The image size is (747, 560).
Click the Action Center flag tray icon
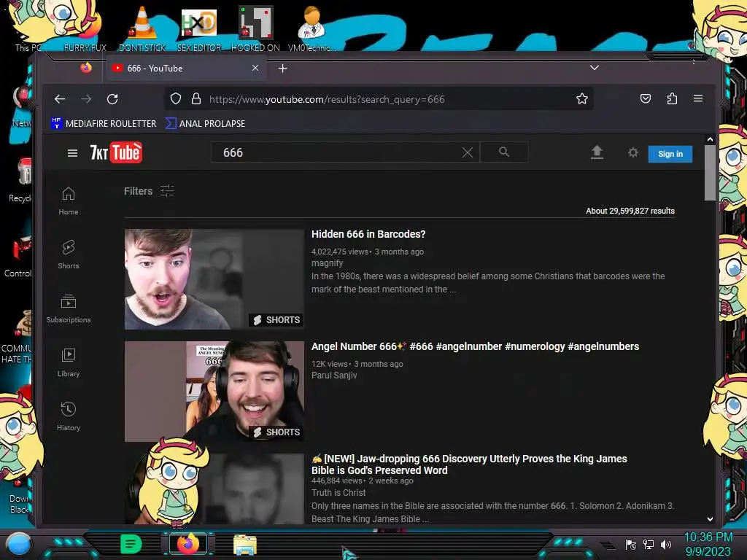[x=631, y=545]
